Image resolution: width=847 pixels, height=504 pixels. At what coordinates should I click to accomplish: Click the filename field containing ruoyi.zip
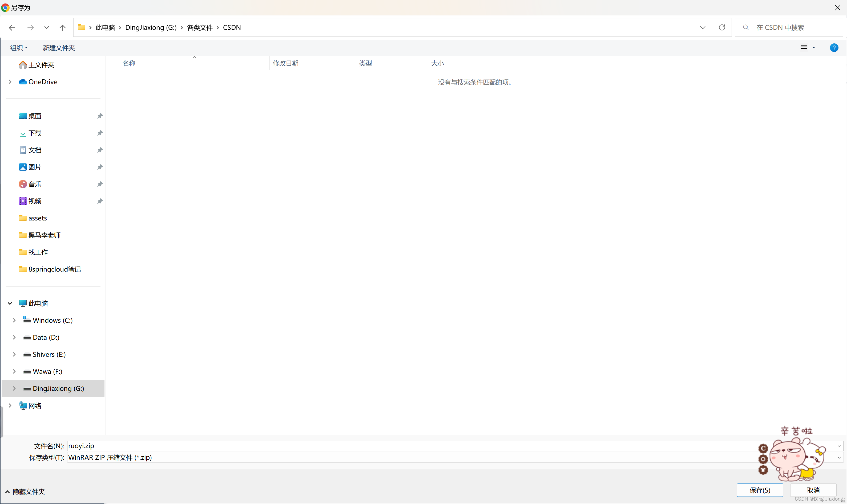pos(408,446)
